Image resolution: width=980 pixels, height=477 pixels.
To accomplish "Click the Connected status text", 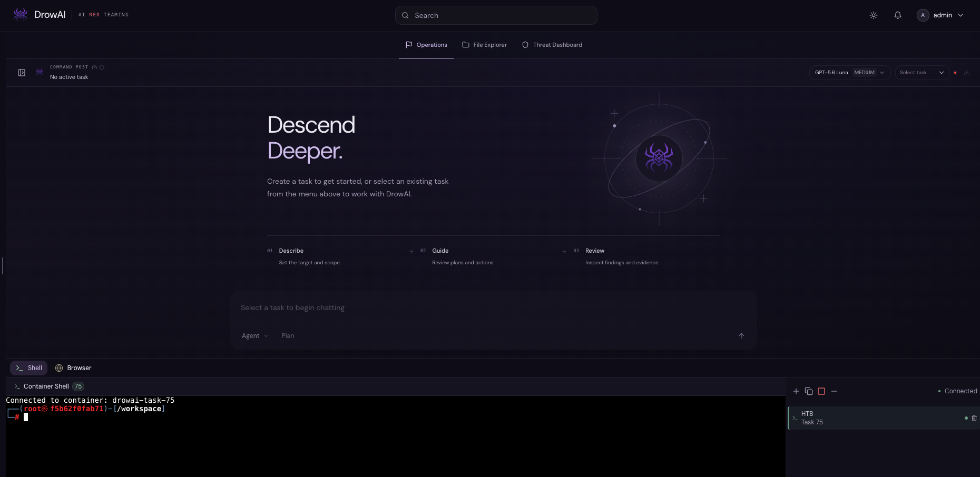I will (x=961, y=391).
